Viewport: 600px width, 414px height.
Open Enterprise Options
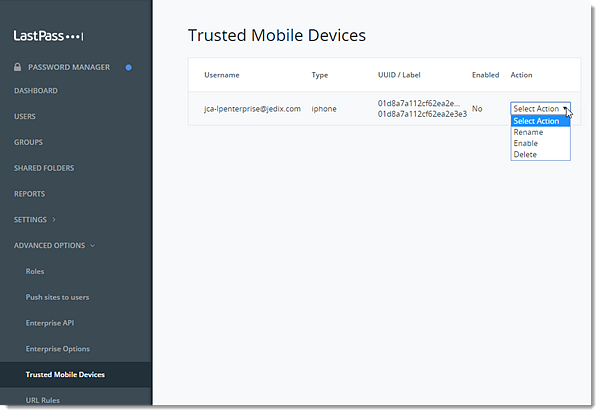click(58, 349)
